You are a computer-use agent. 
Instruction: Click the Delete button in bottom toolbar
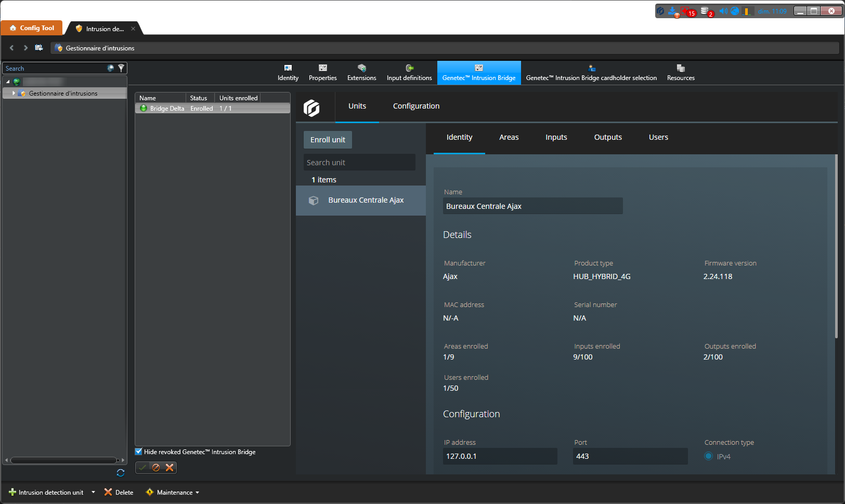click(119, 493)
